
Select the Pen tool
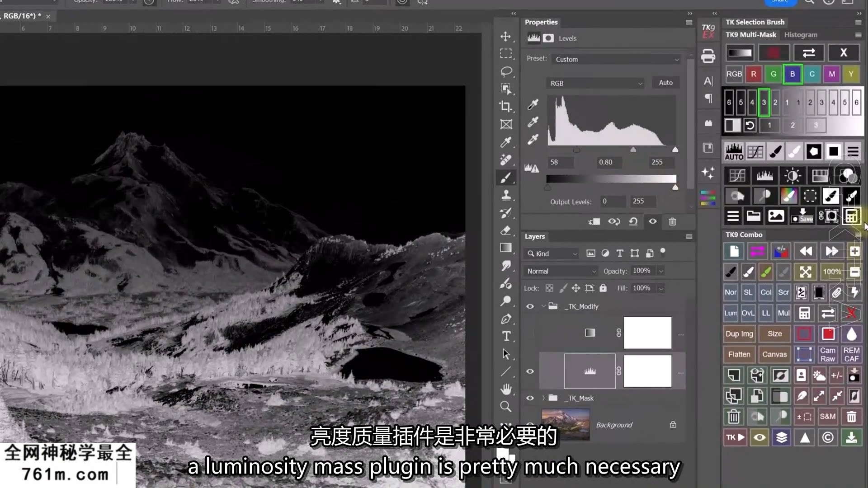[x=506, y=319]
